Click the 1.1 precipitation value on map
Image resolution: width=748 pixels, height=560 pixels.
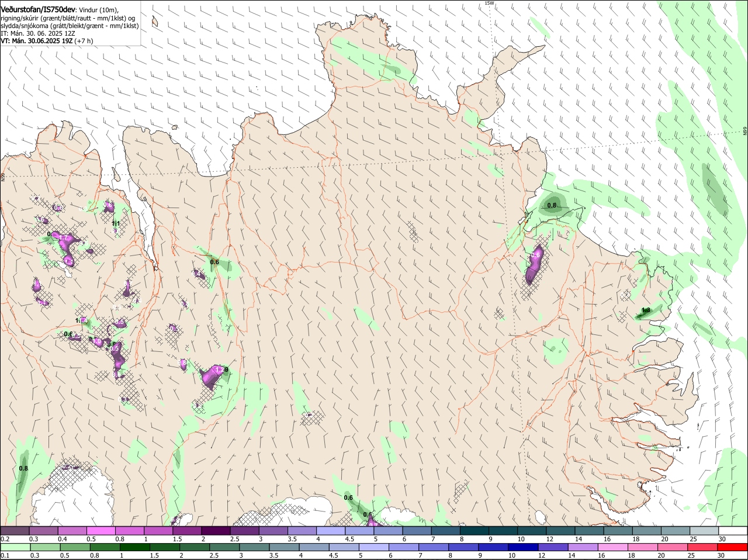point(116,223)
